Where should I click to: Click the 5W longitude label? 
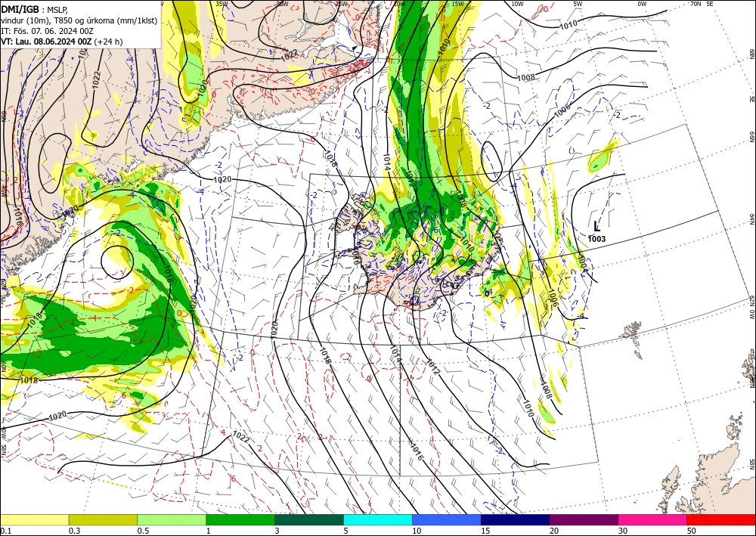point(578,3)
